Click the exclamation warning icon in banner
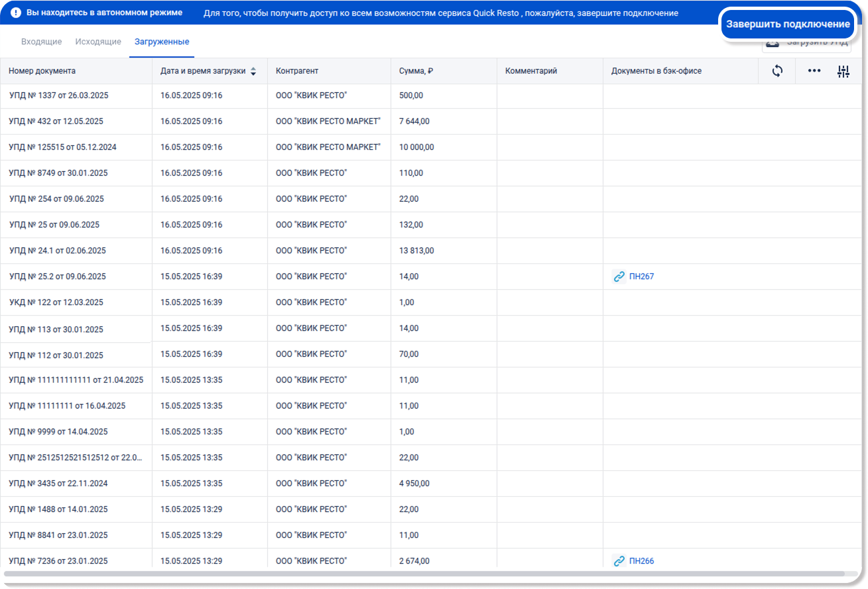This screenshot has width=868, height=589. pos(16,13)
